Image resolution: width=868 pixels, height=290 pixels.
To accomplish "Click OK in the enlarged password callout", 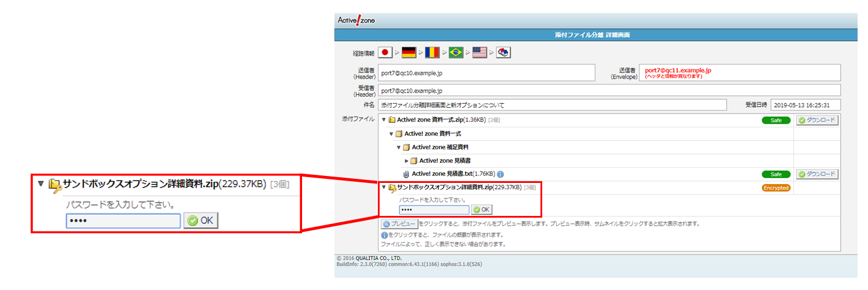I will pos(201,221).
